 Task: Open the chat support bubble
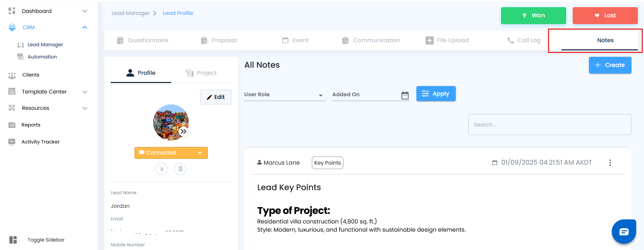(x=624, y=232)
